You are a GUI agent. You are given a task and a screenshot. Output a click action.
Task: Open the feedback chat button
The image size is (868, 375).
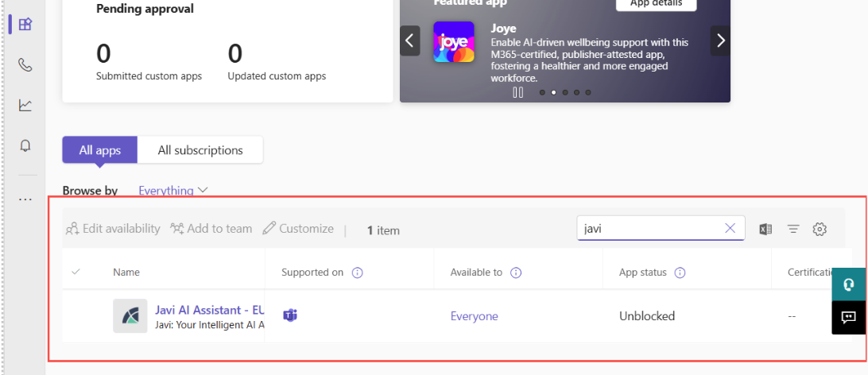[849, 318]
